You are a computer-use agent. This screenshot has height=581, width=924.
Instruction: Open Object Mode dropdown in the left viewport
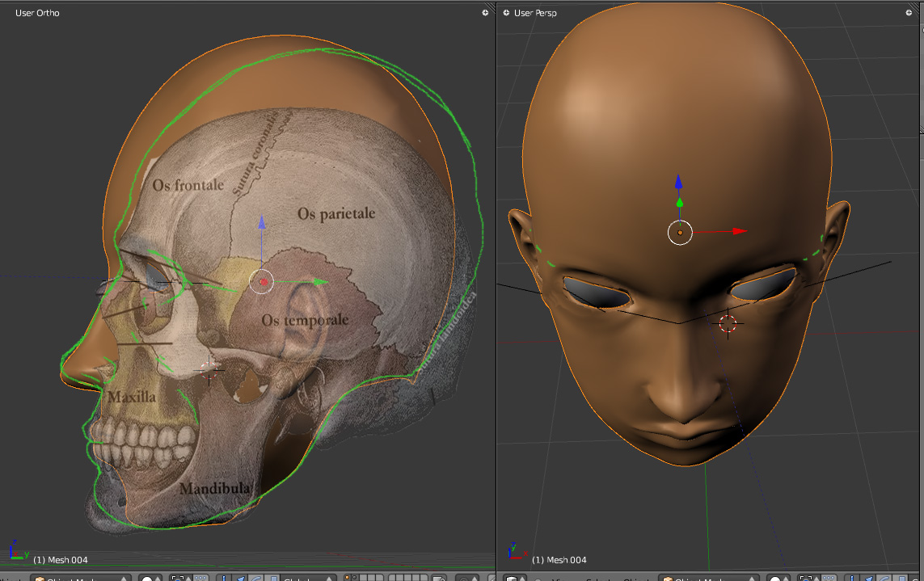point(81,578)
